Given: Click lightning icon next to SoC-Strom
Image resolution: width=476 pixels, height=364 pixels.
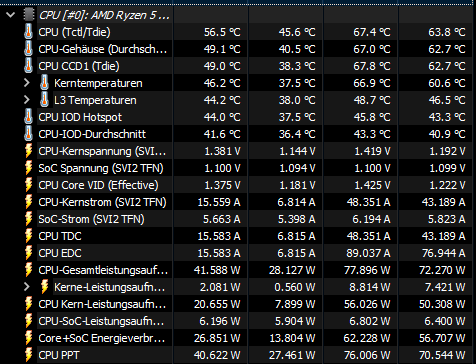Looking at the screenshot, I should click(x=29, y=219).
